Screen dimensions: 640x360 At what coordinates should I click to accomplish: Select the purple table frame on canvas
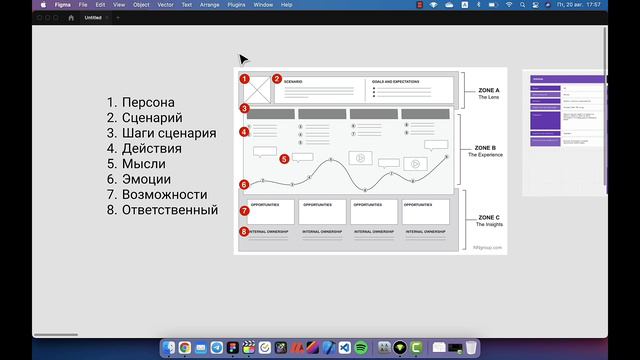[564, 133]
